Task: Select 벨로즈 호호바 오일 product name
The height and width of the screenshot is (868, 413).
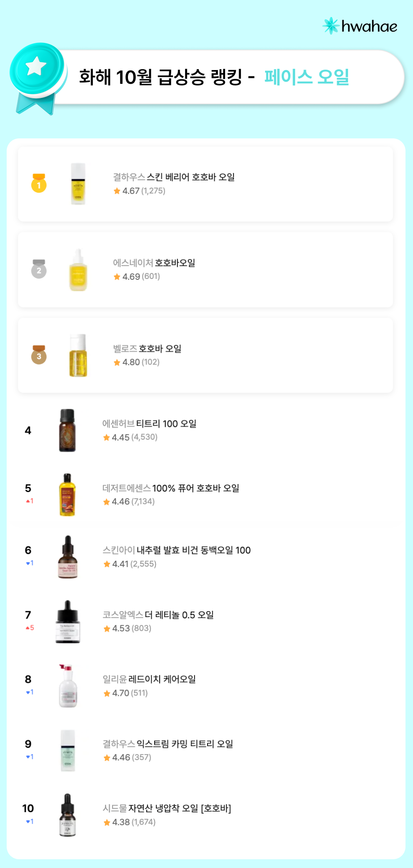Action: coord(147,349)
